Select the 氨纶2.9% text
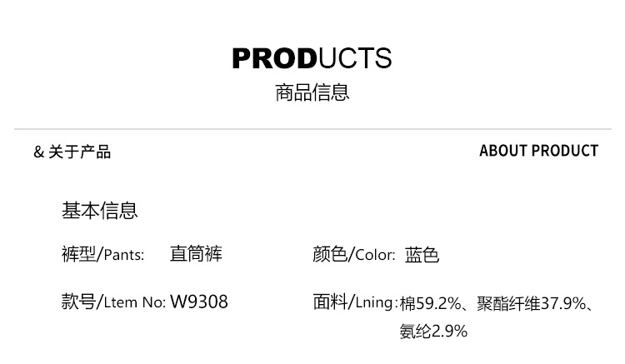The image size is (625, 364). click(433, 332)
